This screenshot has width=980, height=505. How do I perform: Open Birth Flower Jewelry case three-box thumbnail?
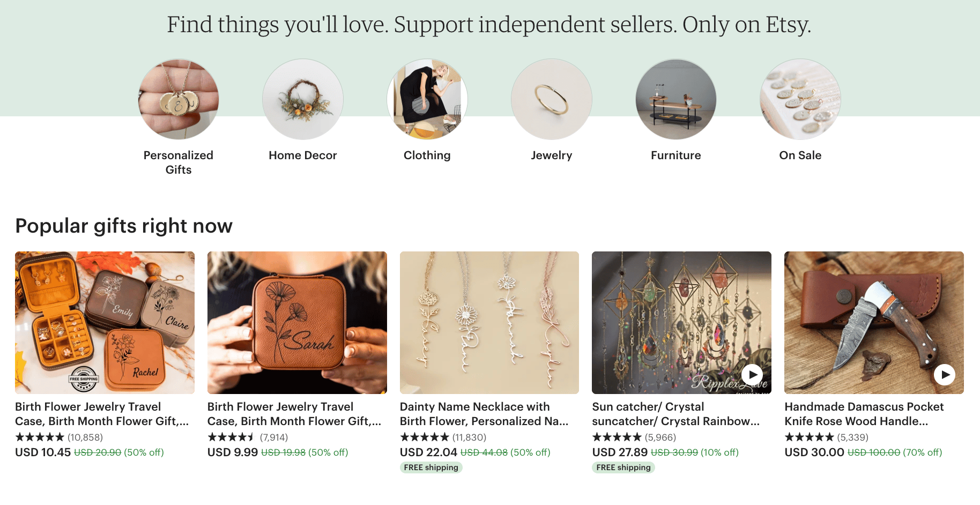pyautogui.click(x=105, y=322)
